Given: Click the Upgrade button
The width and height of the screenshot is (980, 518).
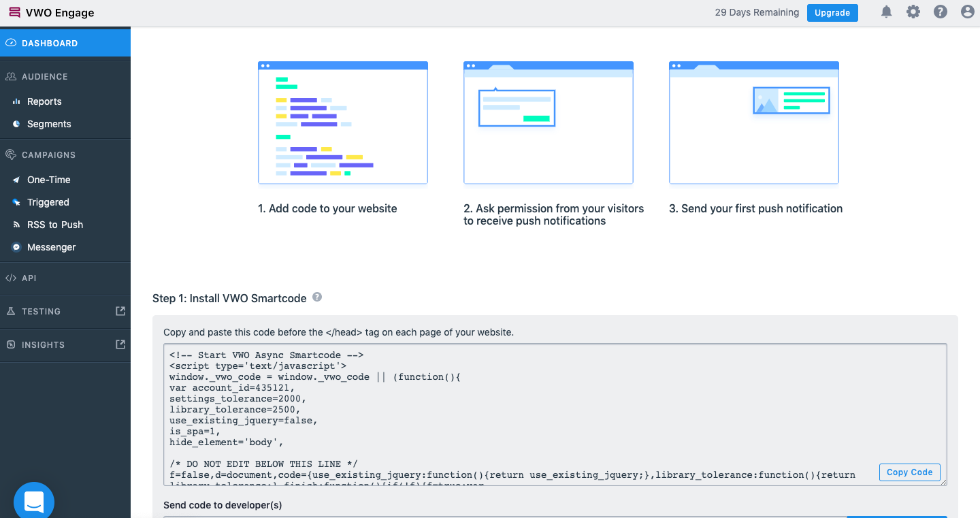Looking at the screenshot, I should pos(832,12).
